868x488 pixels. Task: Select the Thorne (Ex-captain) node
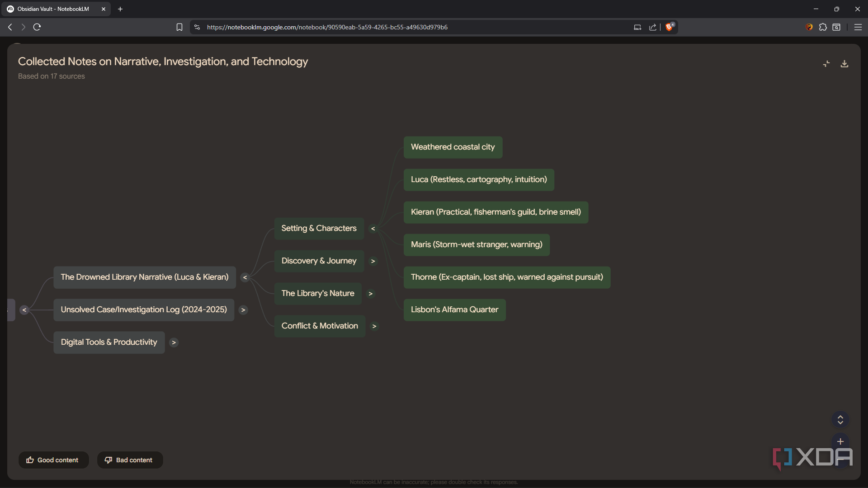pyautogui.click(x=507, y=277)
